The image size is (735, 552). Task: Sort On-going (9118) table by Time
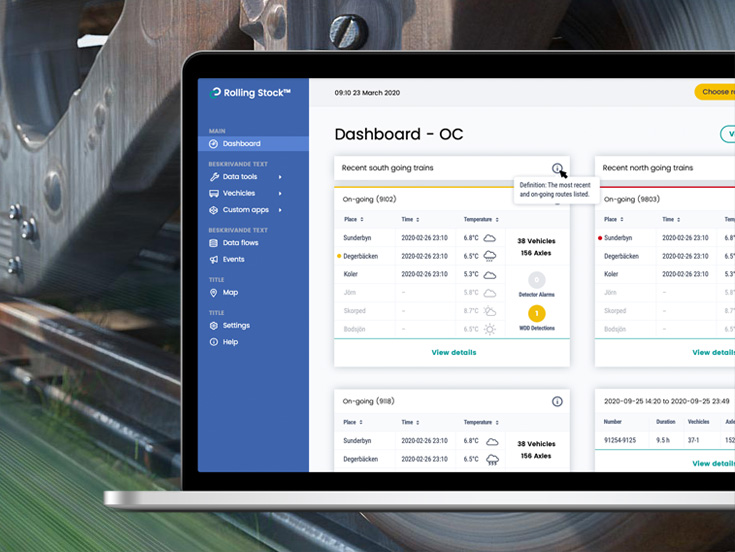411,422
